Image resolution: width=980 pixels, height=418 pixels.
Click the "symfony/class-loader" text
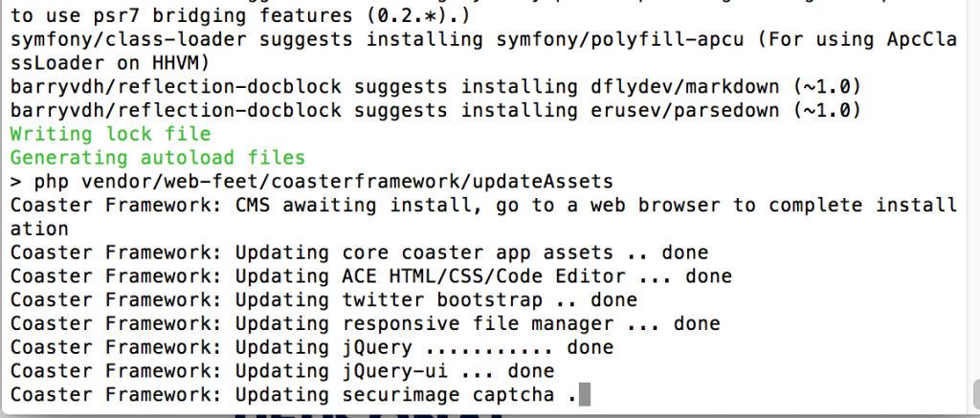[129, 40]
